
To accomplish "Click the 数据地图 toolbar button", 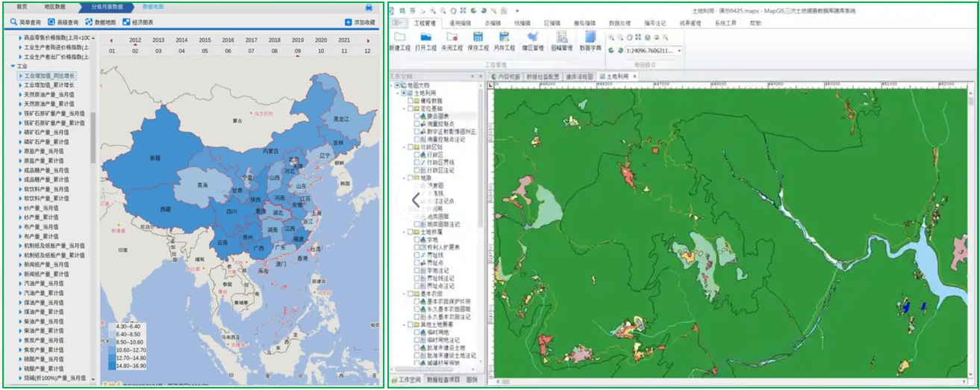I will [x=100, y=22].
